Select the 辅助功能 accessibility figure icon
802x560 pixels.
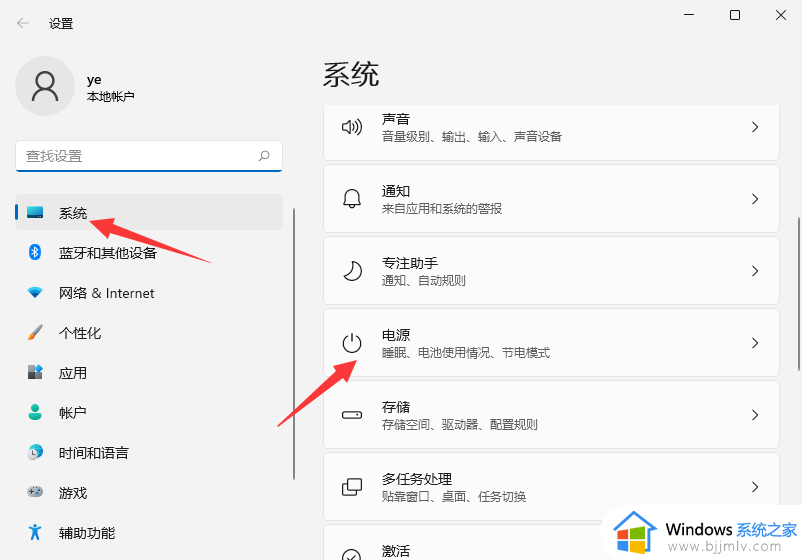[35, 532]
